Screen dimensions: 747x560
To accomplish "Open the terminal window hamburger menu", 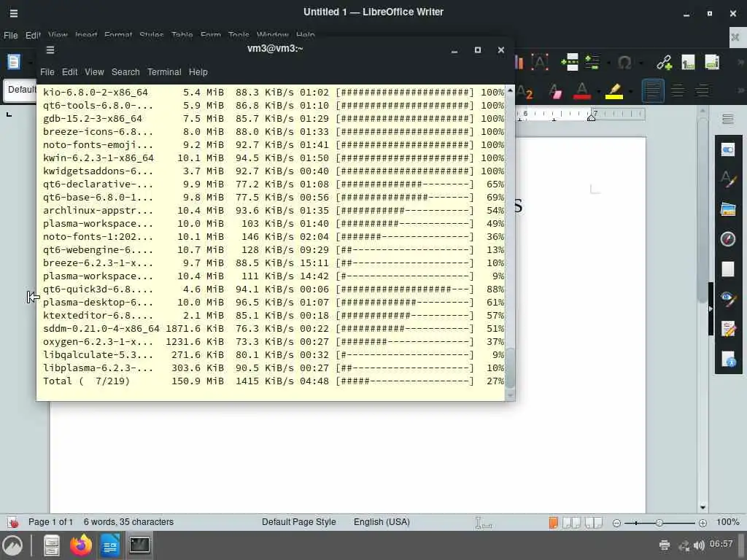I will coord(50,50).
